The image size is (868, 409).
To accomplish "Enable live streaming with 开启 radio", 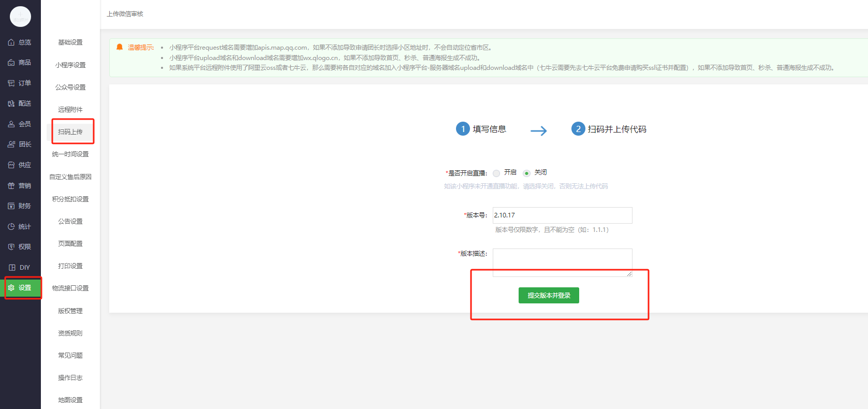I will pos(496,173).
